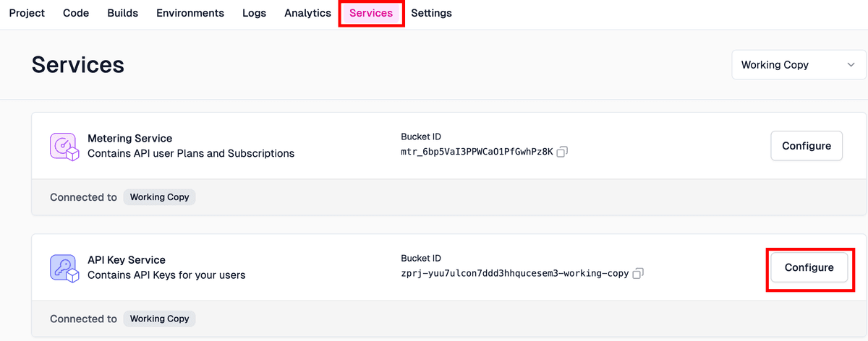
Task: Copy the Metering Service Bucket ID
Action: [562, 152]
